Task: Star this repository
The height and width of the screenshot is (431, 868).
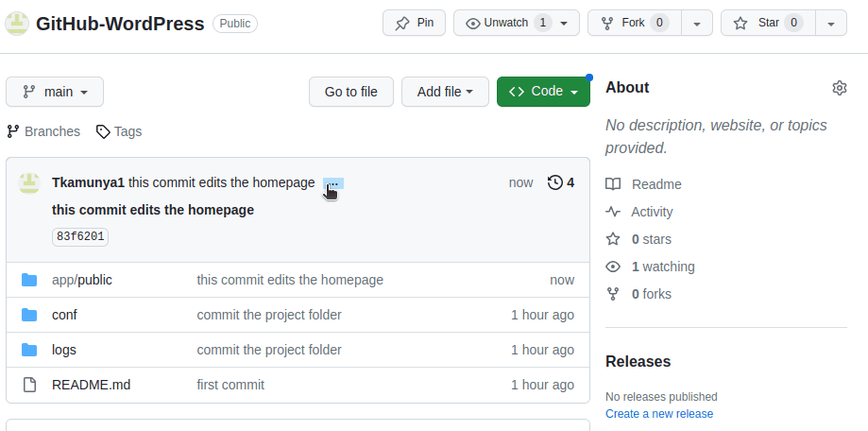Action: pyautogui.click(x=768, y=23)
